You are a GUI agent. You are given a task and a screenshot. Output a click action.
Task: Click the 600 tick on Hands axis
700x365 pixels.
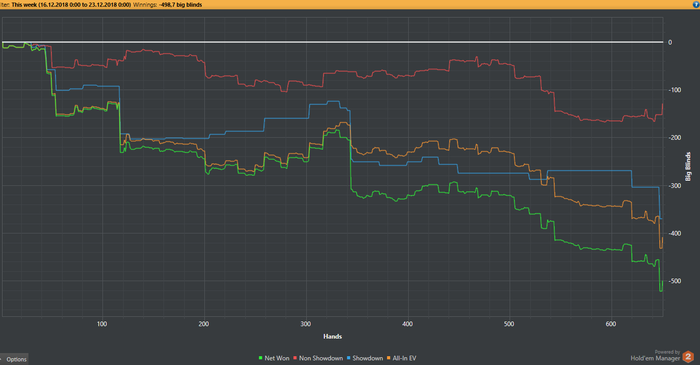pyautogui.click(x=611, y=324)
